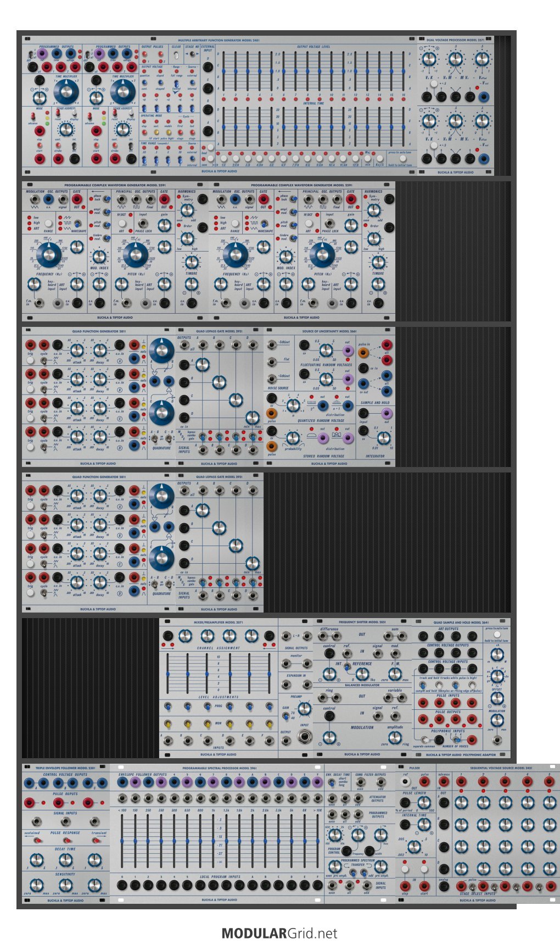
Task: Click the first Decay Time knob on 230t
Action: coord(36,860)
